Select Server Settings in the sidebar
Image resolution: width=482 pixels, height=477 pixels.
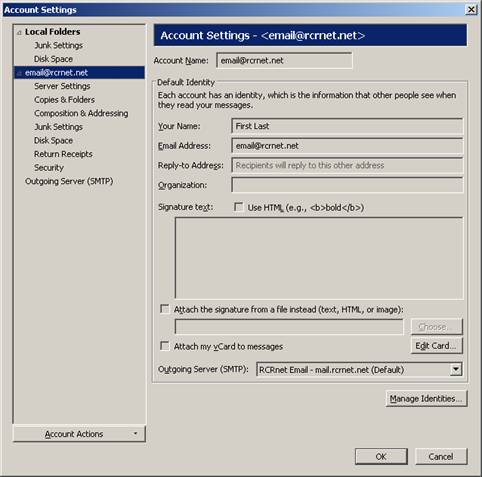(x=62, y=86)
